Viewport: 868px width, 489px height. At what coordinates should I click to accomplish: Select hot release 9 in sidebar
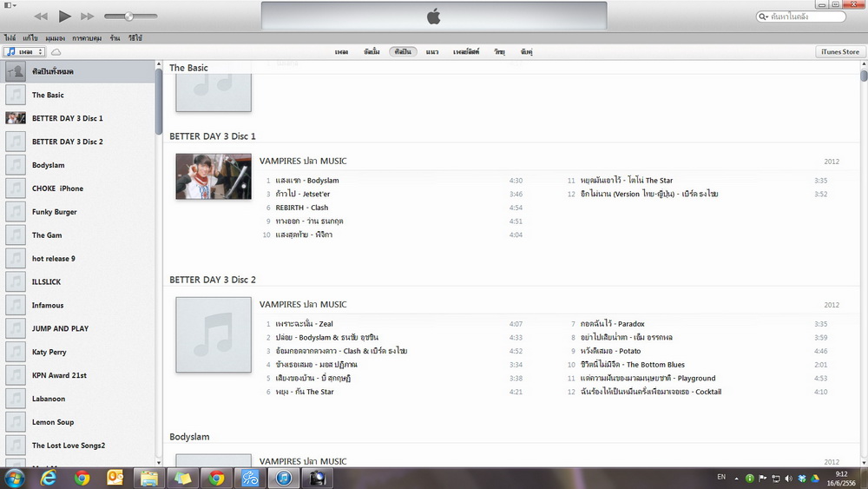point(77,258)
